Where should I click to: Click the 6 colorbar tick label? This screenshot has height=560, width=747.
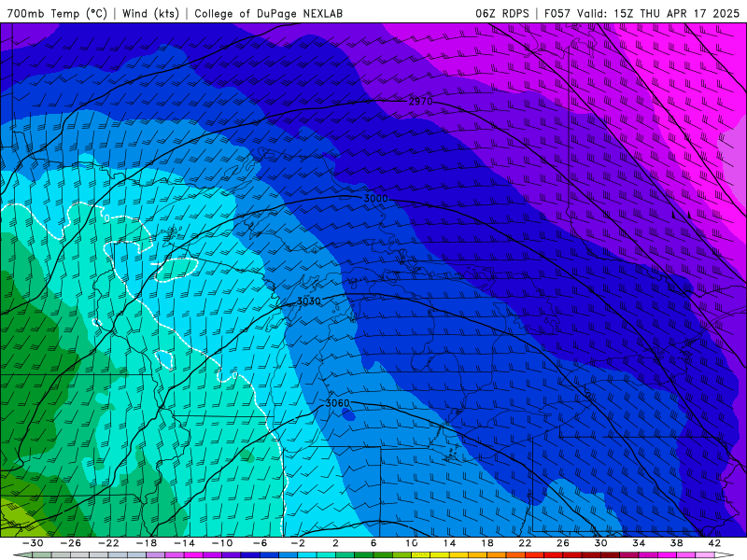pos(373,543)
